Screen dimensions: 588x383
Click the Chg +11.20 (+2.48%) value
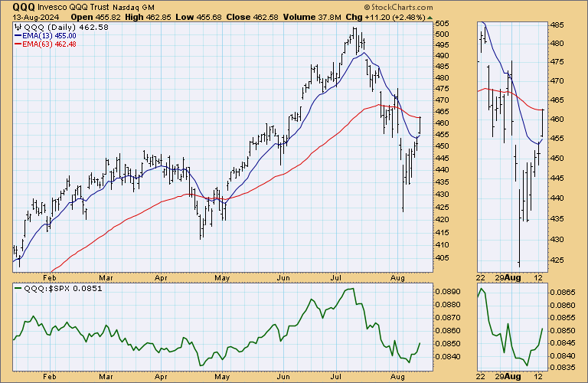pyautogui.click(x=386, y=18)
